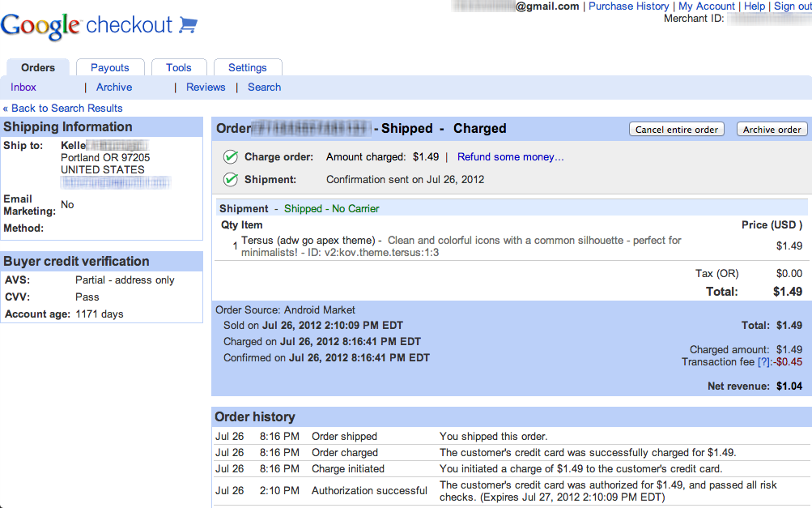Image resolution: width=812 pixels, height=508 pixels.
Task: Click Refund some money link
Action: (x=510, y=157)
